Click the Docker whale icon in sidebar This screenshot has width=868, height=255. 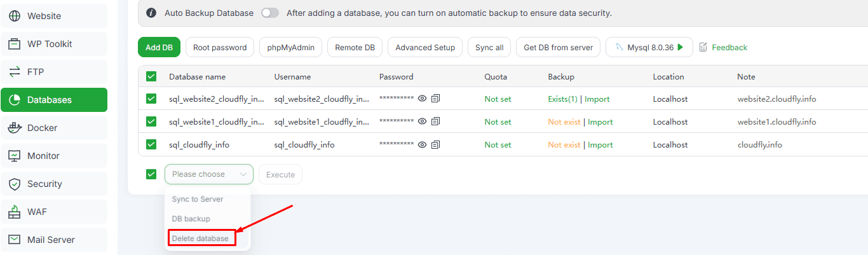[15, 128]
